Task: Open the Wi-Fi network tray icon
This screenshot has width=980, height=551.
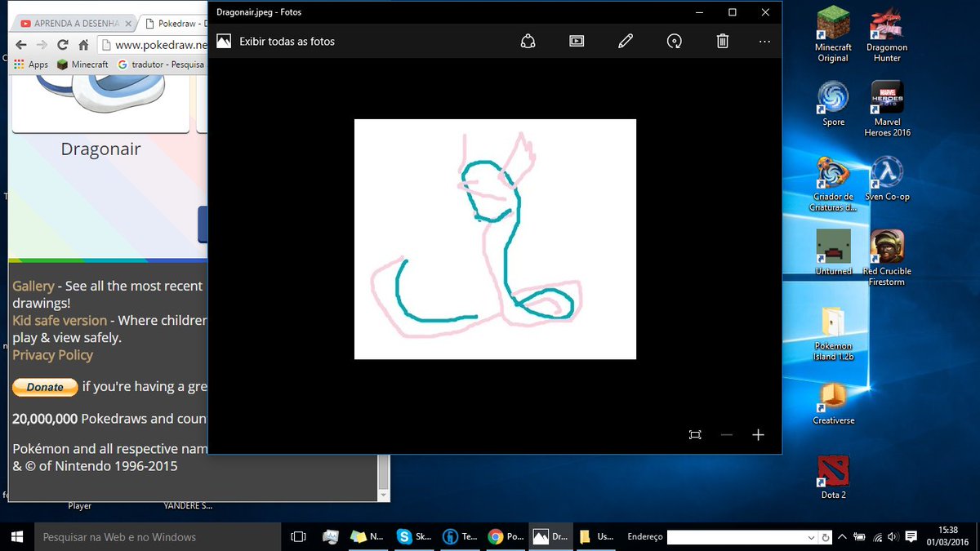Action: [x=878, y=536]
